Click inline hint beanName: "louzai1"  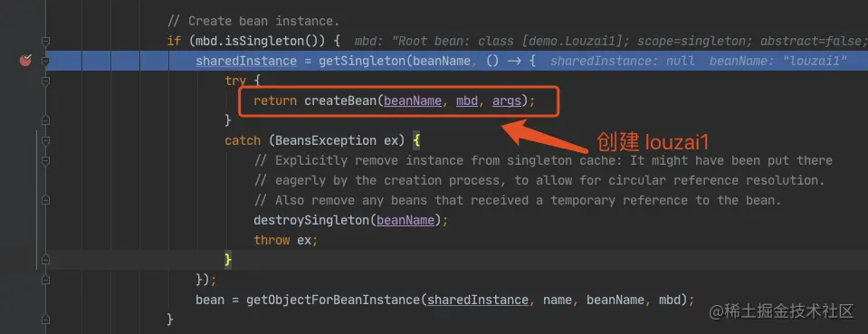point(777,61)
